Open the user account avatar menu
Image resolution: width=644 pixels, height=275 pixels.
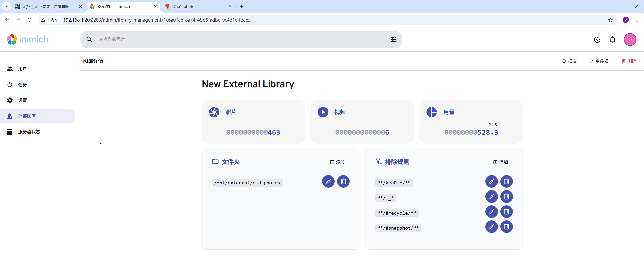click(x=630, y=40)
